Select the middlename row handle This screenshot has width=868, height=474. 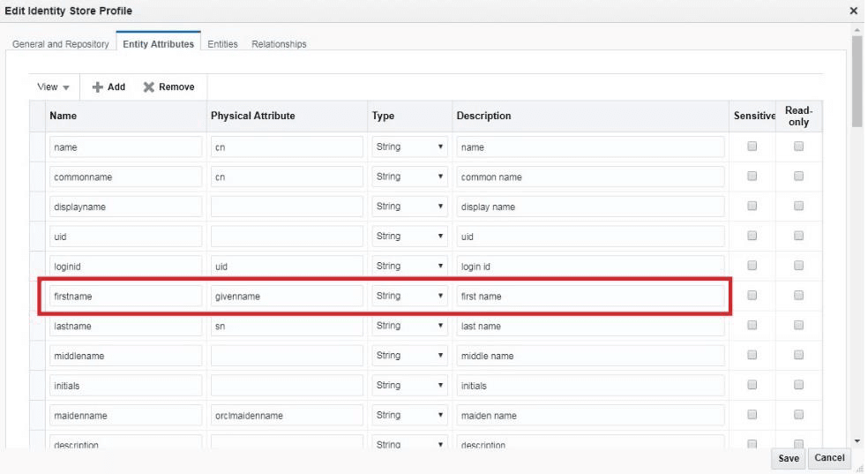38,356
